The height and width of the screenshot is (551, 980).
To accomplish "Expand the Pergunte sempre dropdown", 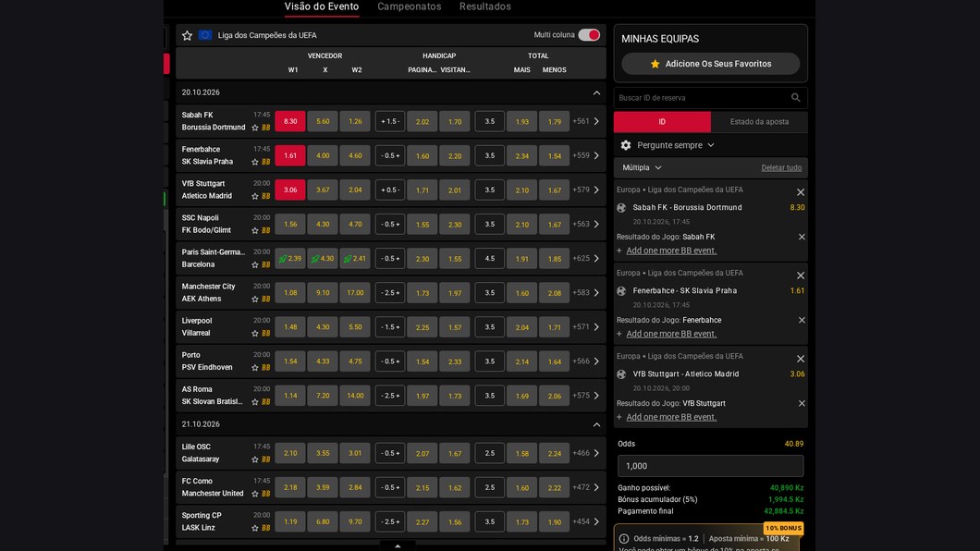I will 676,145.
